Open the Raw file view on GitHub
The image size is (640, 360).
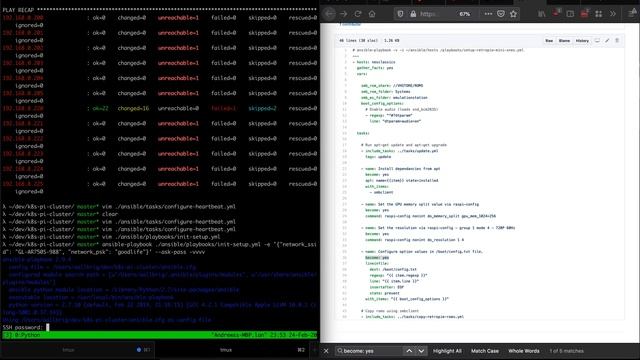tap(549, 41)
